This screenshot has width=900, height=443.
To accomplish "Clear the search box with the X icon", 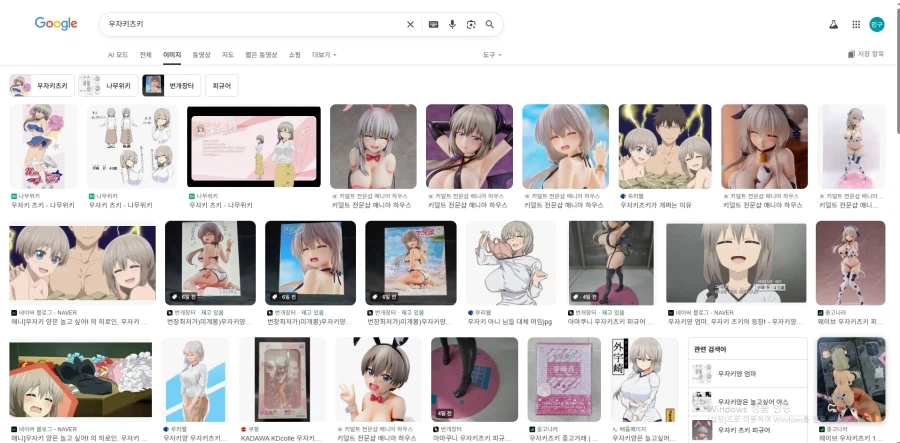I will tap(410, 24).
